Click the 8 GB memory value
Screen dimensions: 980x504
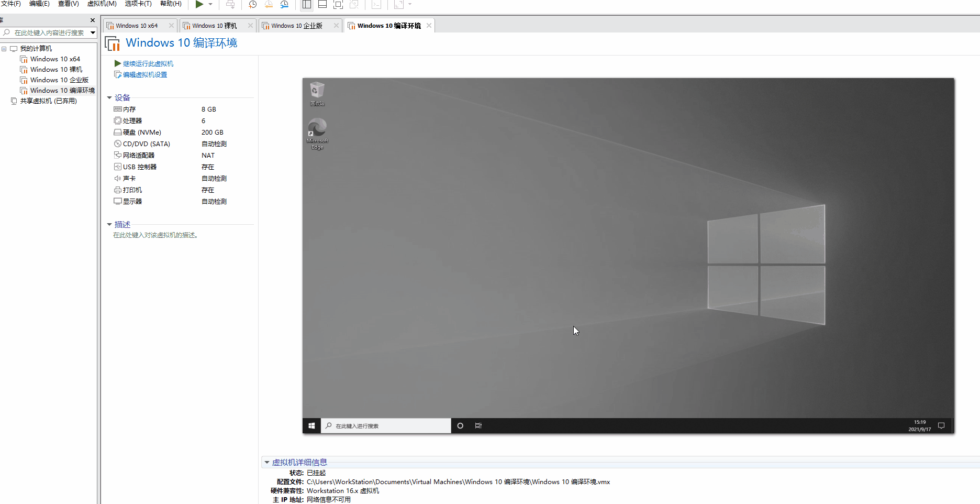(209, 109)
